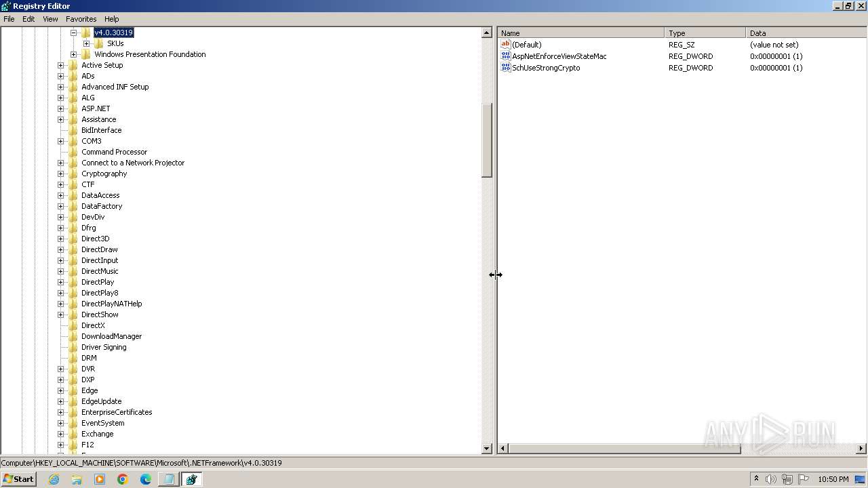Click the tree pane scroll down arrow
This screenshot has height=488, width=868.
[486, 448]
